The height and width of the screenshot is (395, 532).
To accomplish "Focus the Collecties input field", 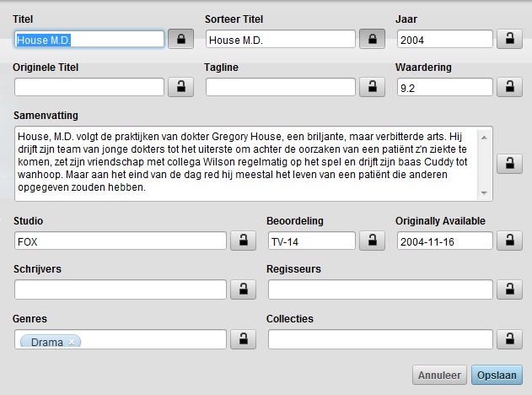I will point(379,339).
